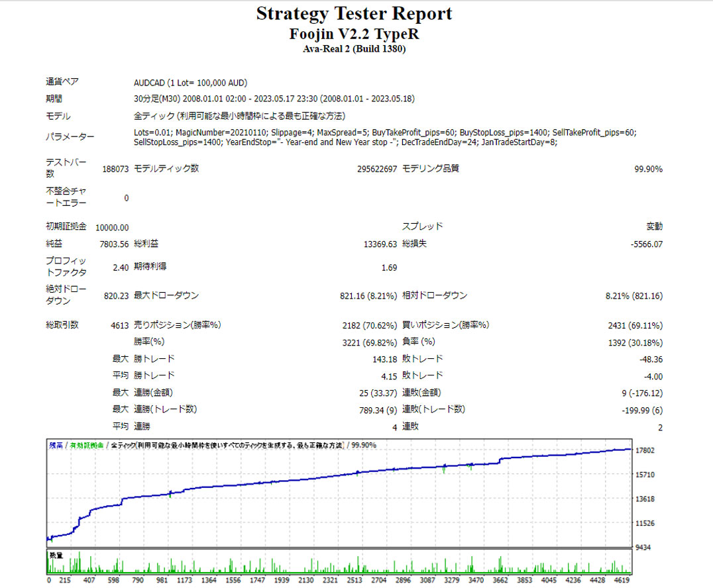Select profit factor value 2.40

(x=121, y=268)
